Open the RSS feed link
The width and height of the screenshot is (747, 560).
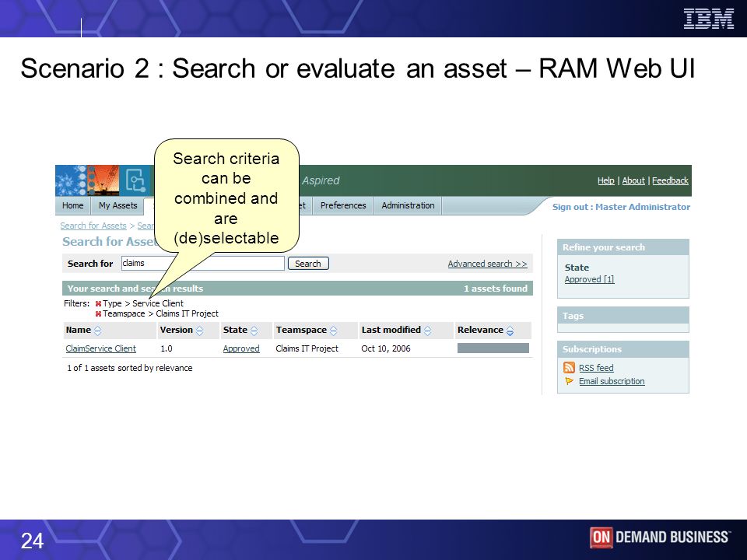click(x=596, y=368)
